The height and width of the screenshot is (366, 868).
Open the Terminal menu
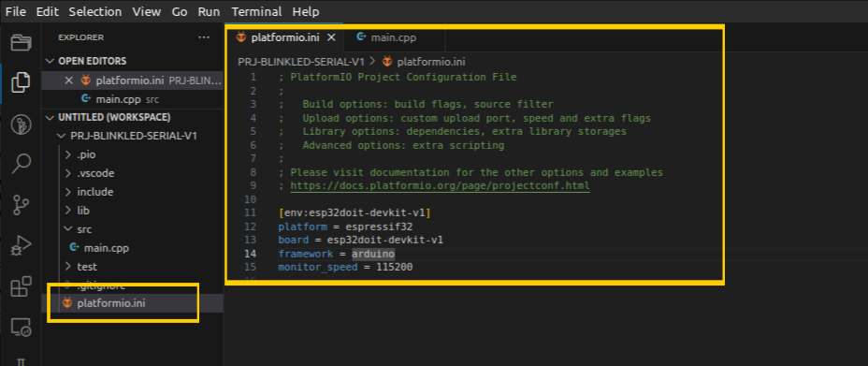pyautogui.click(x=256, y=11)
